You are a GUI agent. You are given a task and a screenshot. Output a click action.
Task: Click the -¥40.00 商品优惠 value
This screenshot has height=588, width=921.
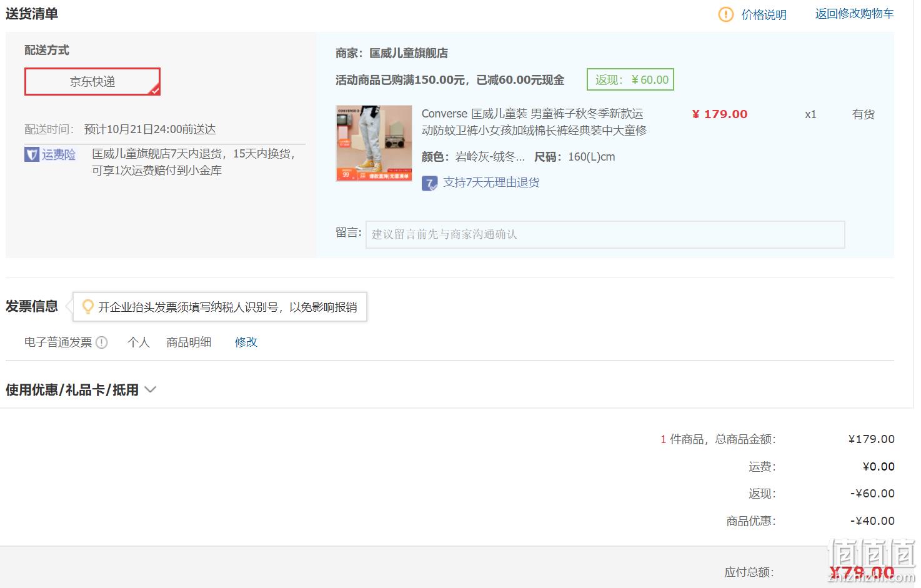coord(872,521)
